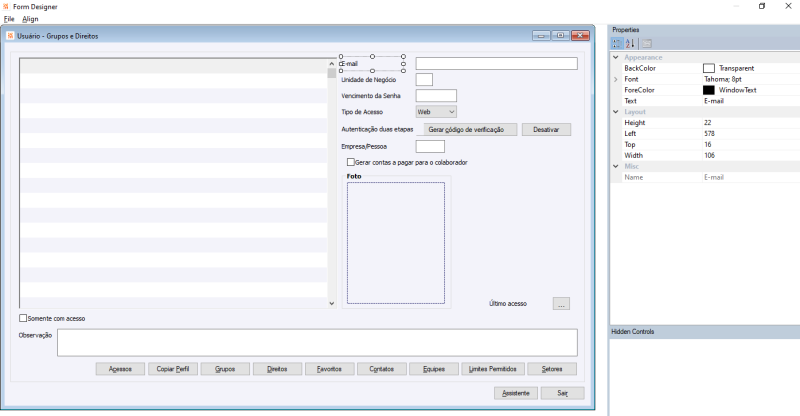This screenshot has width=800, height=416.
Task: Select the Tipo de Acesso label
Action: 362,112
